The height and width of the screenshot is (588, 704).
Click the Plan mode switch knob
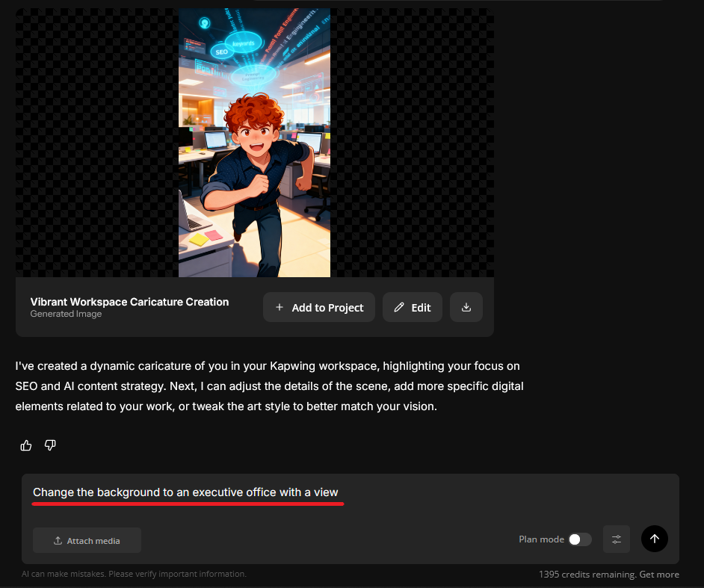[576, 539]
